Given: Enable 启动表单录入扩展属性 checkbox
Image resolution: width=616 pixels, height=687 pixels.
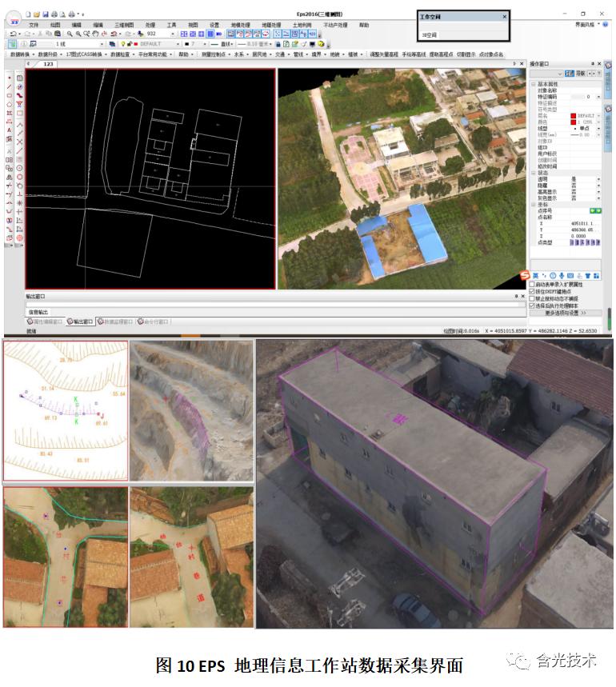Looking at the screenshot, I should click(533, 284).
